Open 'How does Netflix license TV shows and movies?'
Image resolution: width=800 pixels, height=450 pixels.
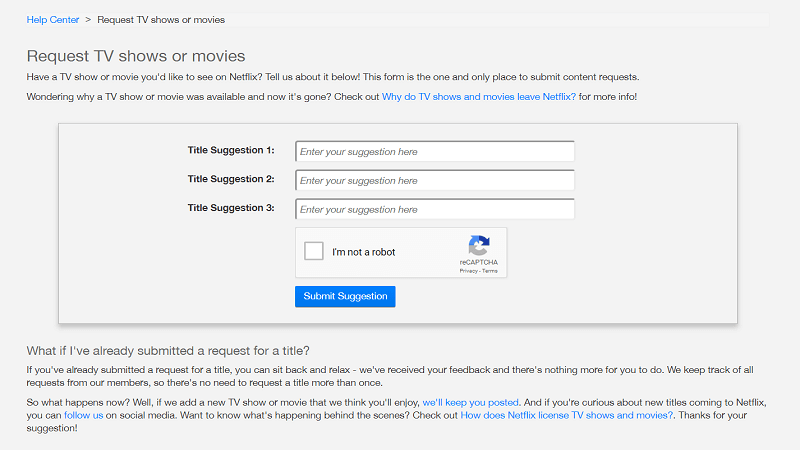click(x=567, y=414)
